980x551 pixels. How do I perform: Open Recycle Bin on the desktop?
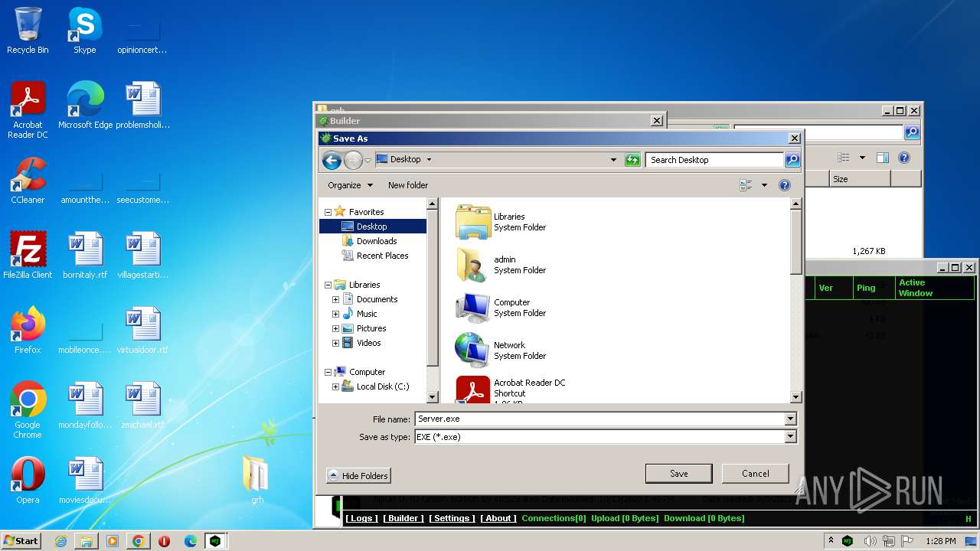[x=28, y=31]
